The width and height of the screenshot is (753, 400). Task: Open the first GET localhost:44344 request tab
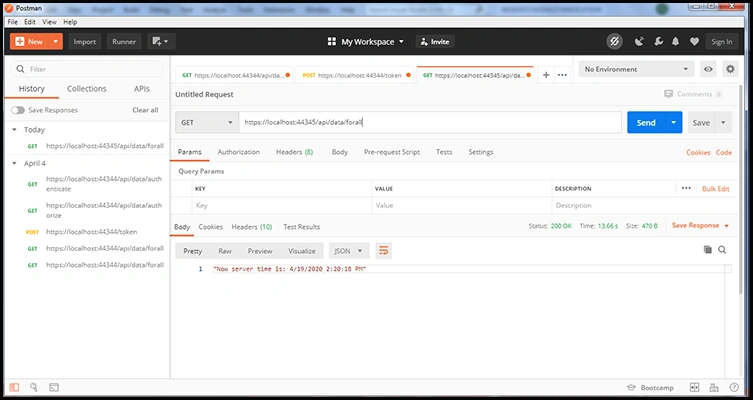pyautogui.click(x=233, y=75)
